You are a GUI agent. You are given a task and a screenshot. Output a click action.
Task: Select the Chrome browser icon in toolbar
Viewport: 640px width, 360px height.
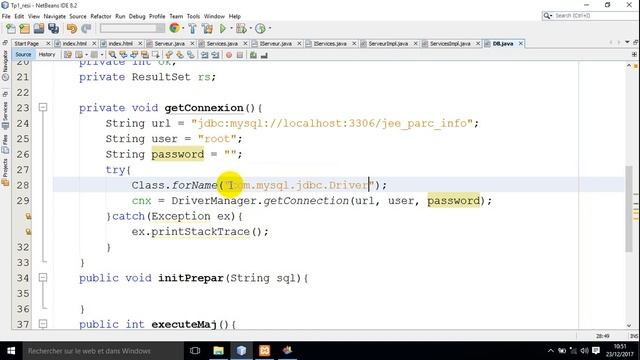pos(174,28)
